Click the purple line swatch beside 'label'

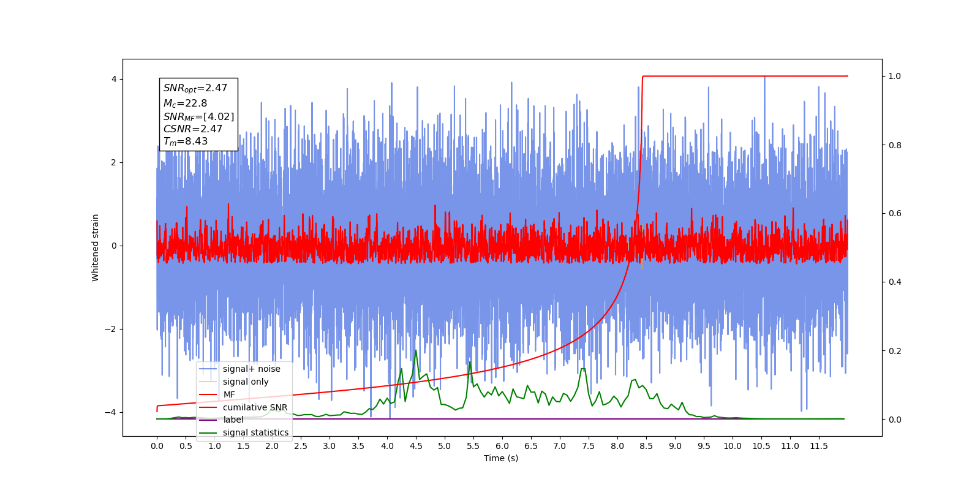coord(208,420)
